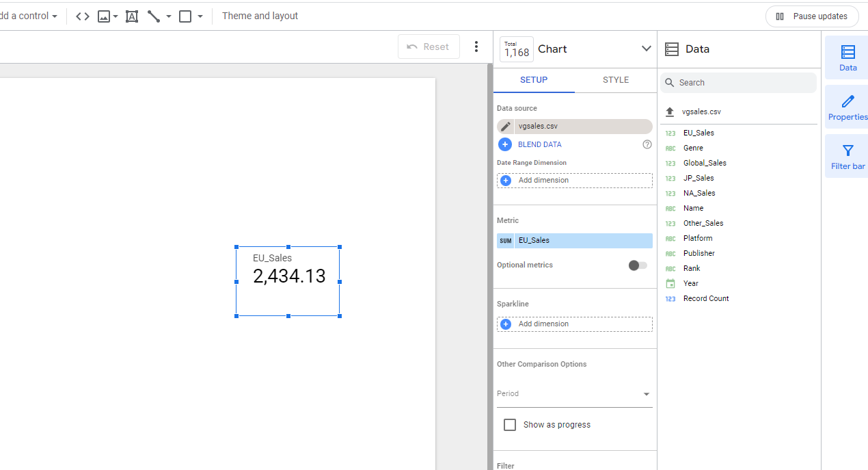The height and width of the screenshot is (470, 868).
Task: Click the Blend Data help icon
Action: 647,144
